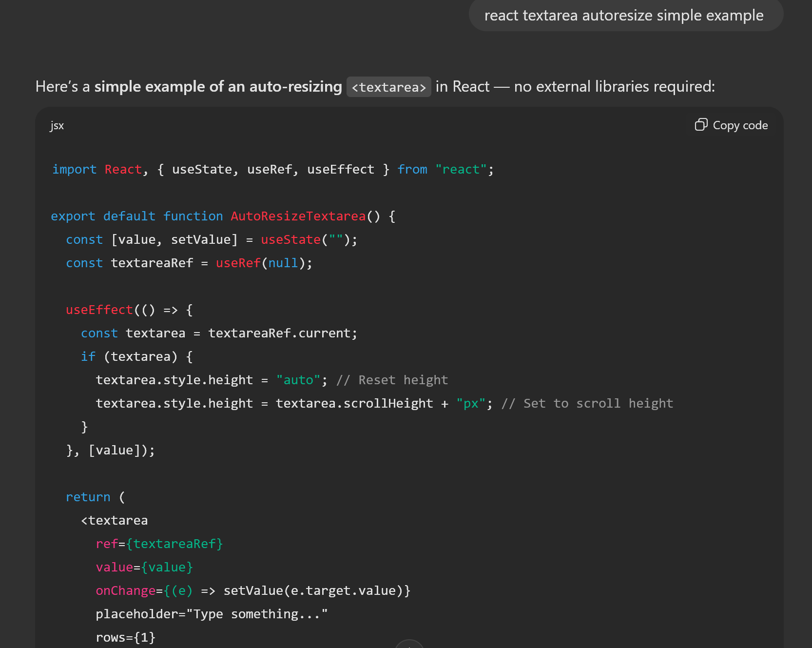This screenshot has height=648, width=812.
Task: Click textarea.scrollHeight in the code
Action: (354, 403)
